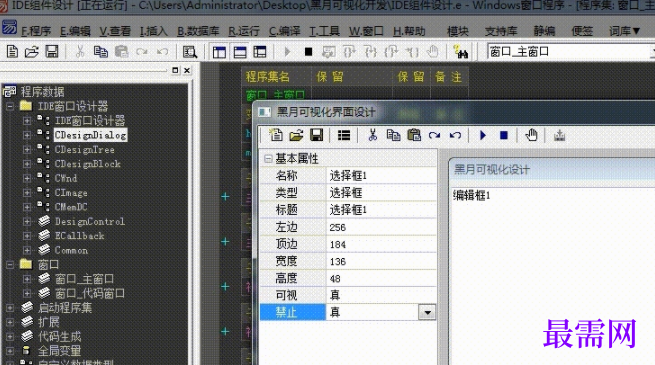655x365 pixels.
Task: Collapse the 基本属性 property group
Action: click(268, 159)
